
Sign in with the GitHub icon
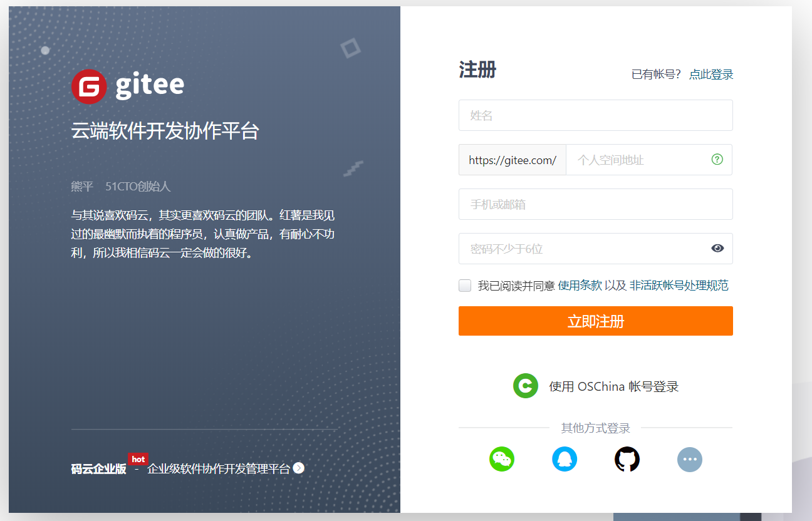click(x=627, y=459)
